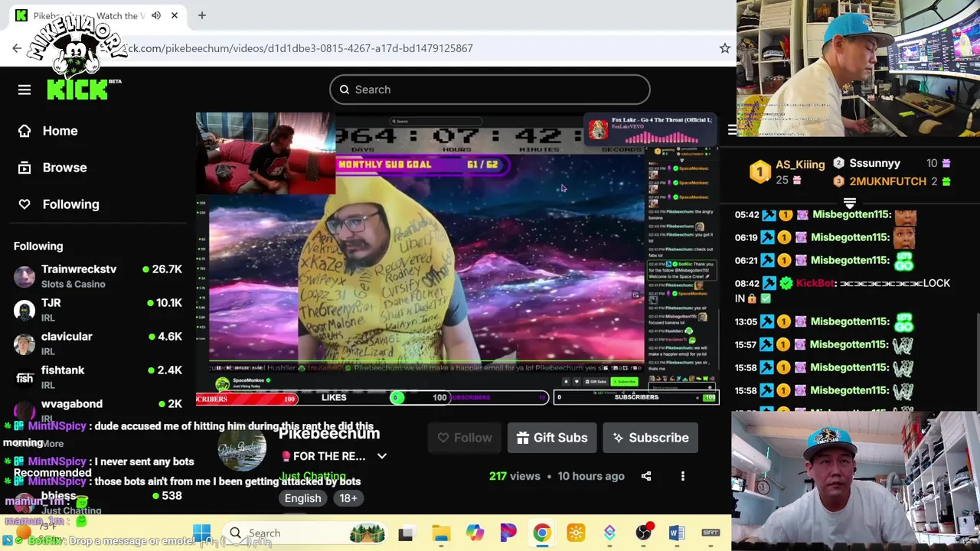Click 2MUNKFUTCH in the gifter leaderboard
Viewport: 980px width, 551px height.
(x=887, y=181)
